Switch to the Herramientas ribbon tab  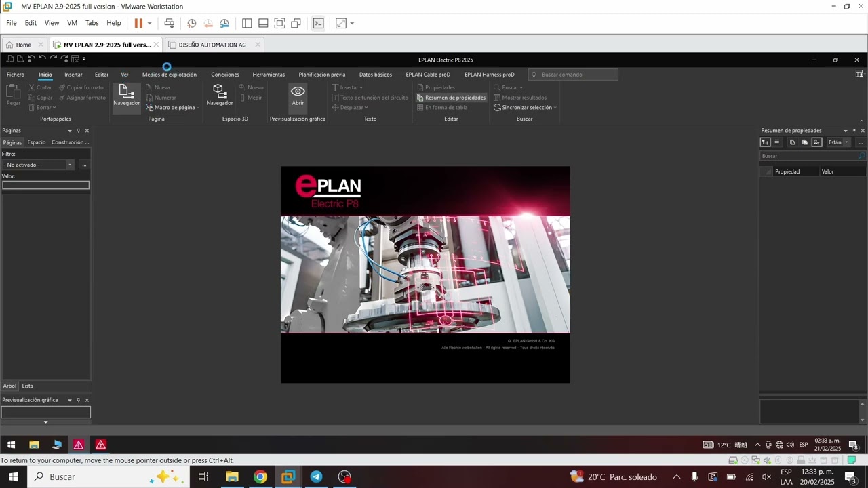coord(269,75)
